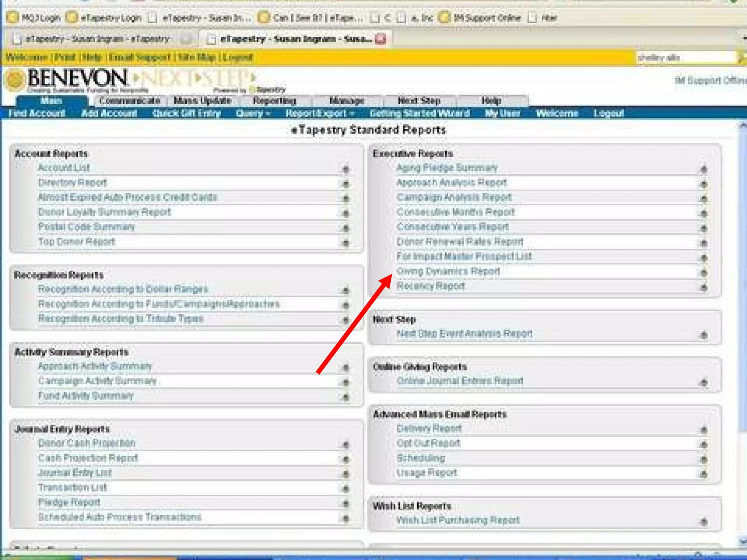Click the icon beside Account List report
The image size is (747, 560).
click(x=345, y=169)
